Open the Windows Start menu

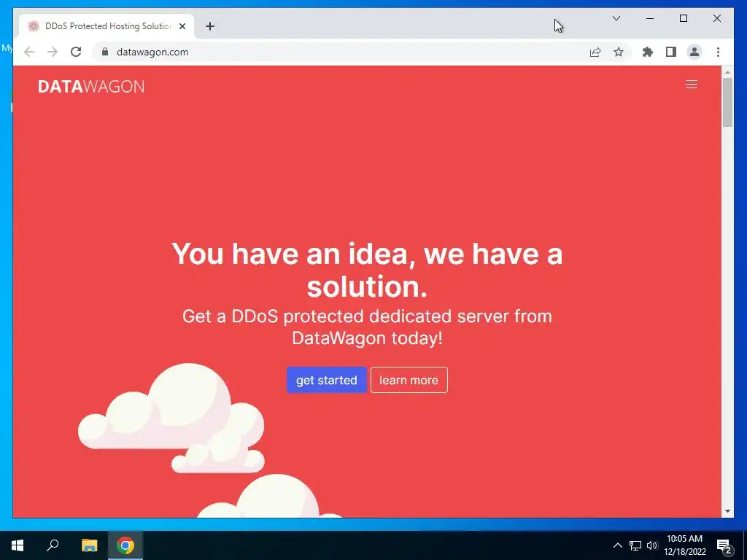point(18,545)
